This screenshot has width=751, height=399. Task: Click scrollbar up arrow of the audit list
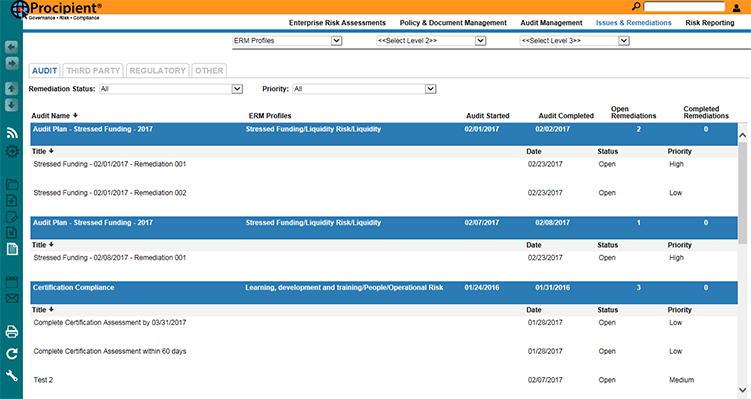tap(742, 136)
